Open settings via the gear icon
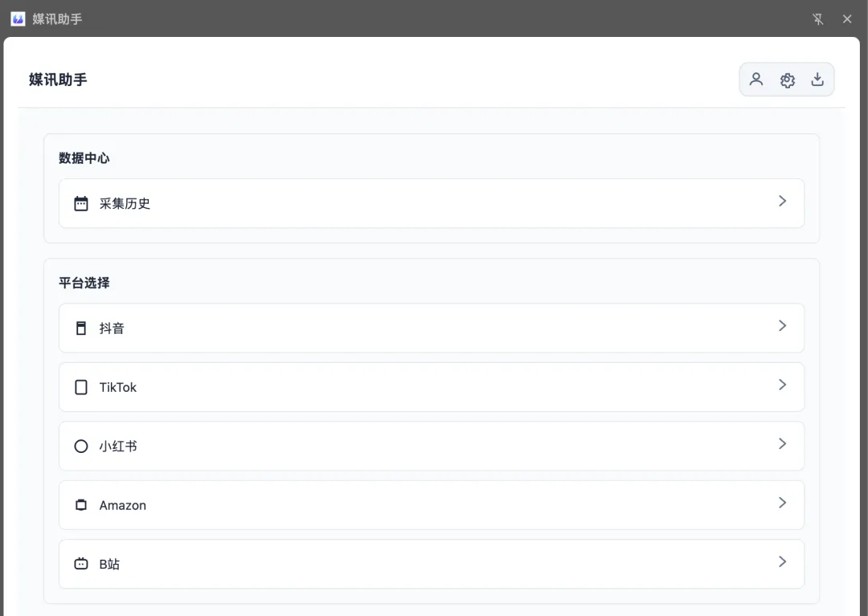This screenshot has width=868, height=616. [x=787, y=80]
